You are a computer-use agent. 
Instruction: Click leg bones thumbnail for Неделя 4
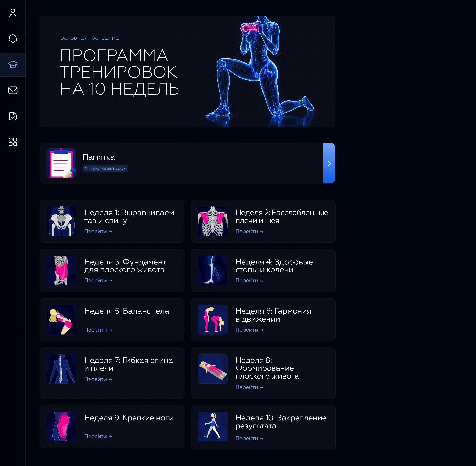(x=213, y=270)
